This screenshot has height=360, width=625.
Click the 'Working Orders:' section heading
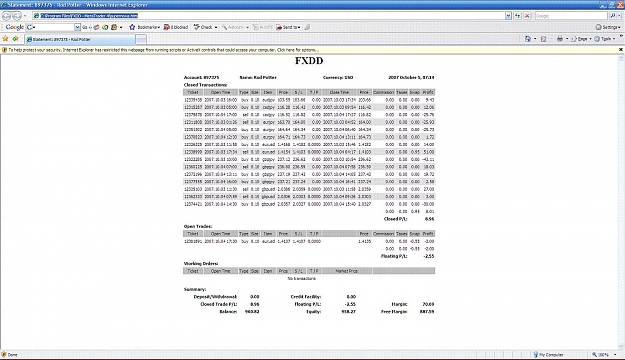pyautogui.click(x=201, y=264)
